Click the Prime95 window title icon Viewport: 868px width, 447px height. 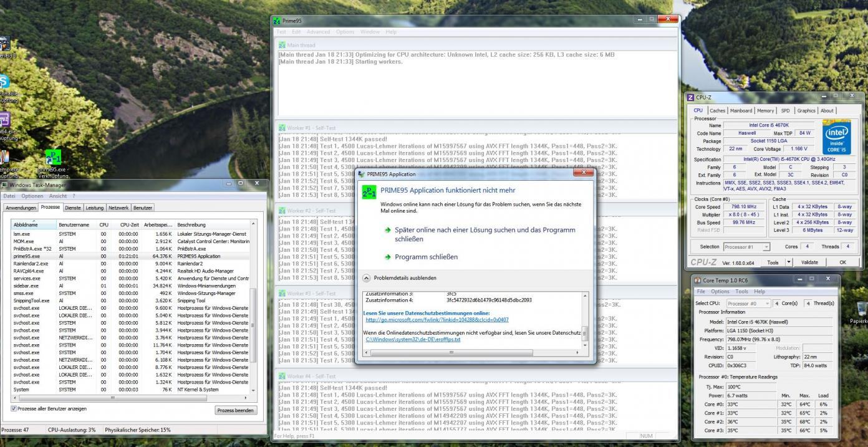[277, 21]
